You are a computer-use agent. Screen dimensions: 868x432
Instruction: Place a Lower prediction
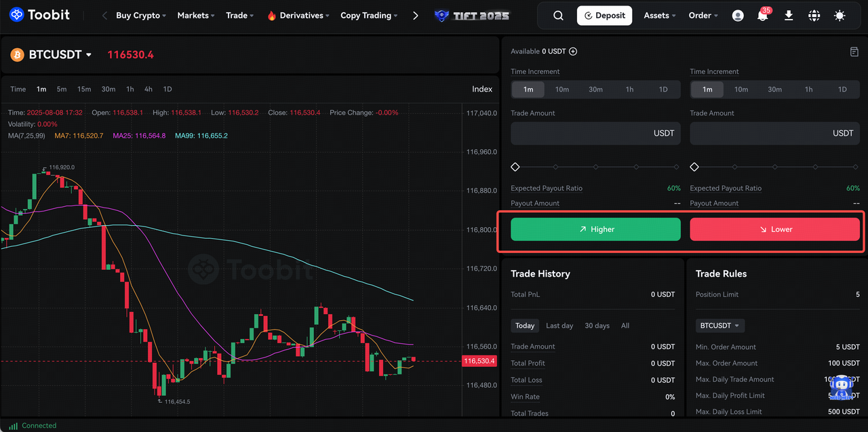click(x=775, y=229)
